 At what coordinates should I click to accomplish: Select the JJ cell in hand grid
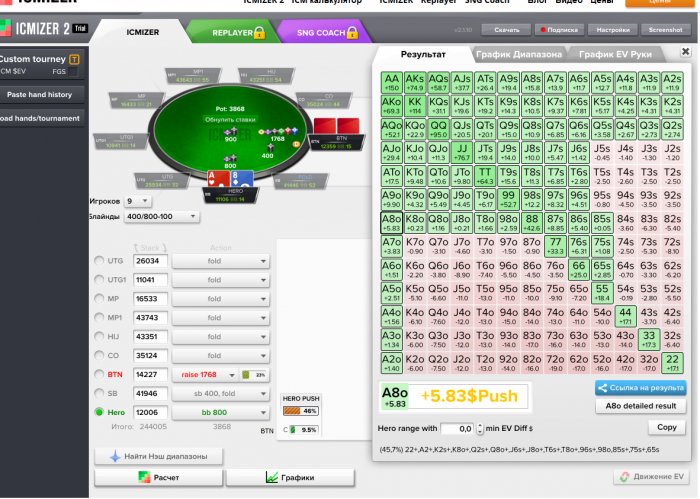click(462, 152)
